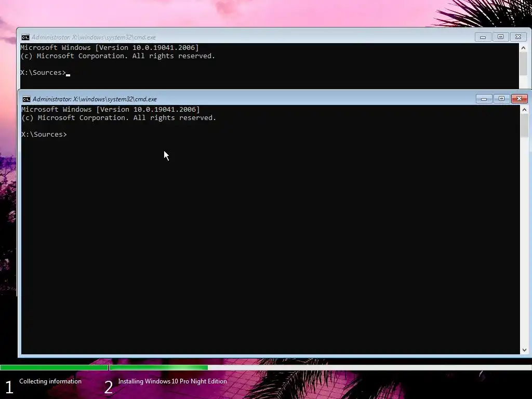Viewport: 532px width, 399px height.
Task: Click the cmd icon in the front window title bar
Action: click(x=26, y=99)
